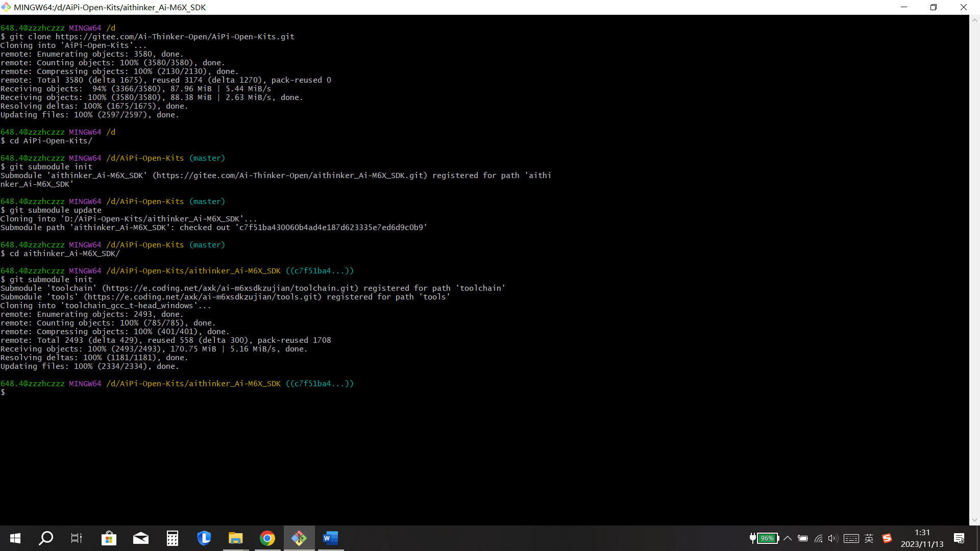Image resolution: width=980 pixels, height=551 pixels.
Task: Click the 'cd AiPi-Open-Kits/' command line
Action: coord(46,141)
